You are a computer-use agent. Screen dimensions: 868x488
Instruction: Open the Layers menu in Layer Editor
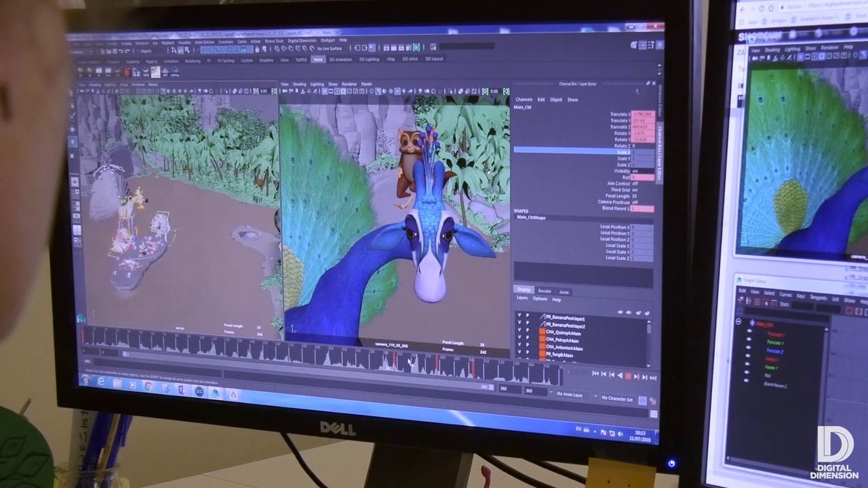click(522, 298)
